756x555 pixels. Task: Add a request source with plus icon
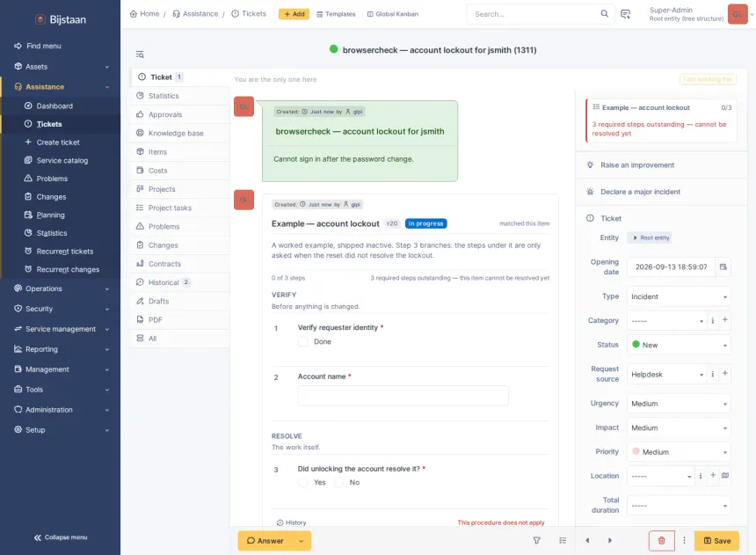pos(724,374)
